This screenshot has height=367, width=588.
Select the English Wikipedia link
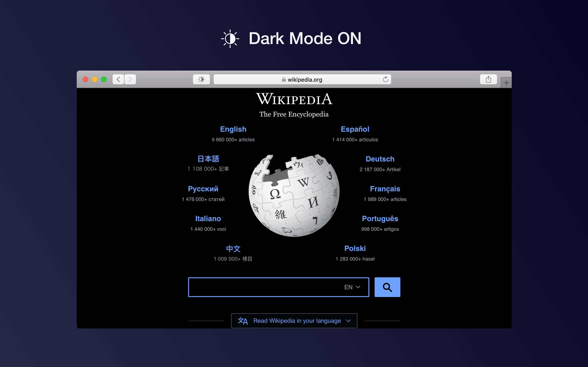click(233, 129)
